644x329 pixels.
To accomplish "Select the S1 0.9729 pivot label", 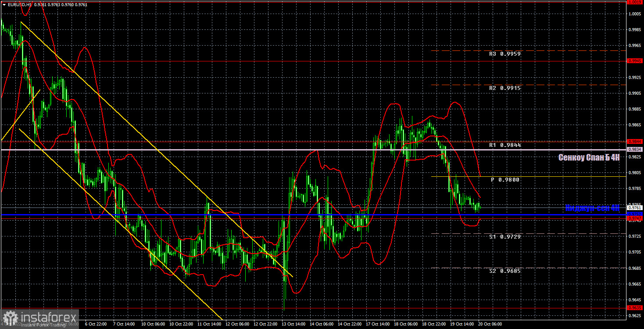I will point(505,236).
